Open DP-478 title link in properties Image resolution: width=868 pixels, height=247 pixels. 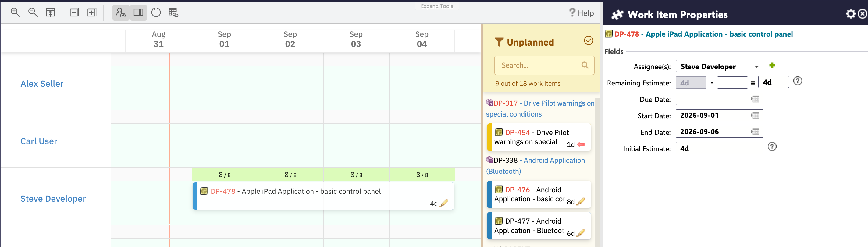[x=703, y=34]
